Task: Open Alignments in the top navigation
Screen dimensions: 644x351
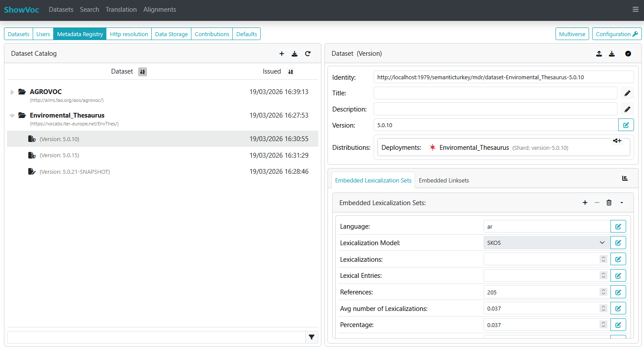Action: [160, 10]
